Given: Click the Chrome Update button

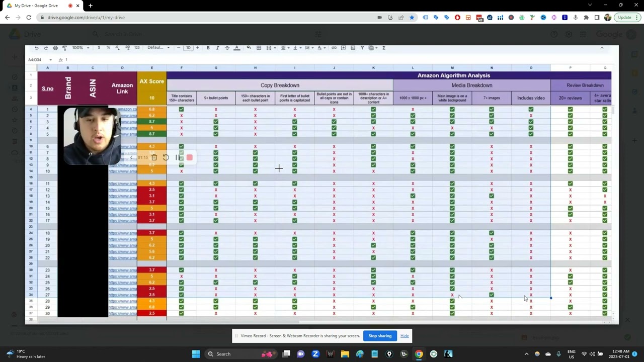Looking at the screenshot, I should tap(627, 18).
